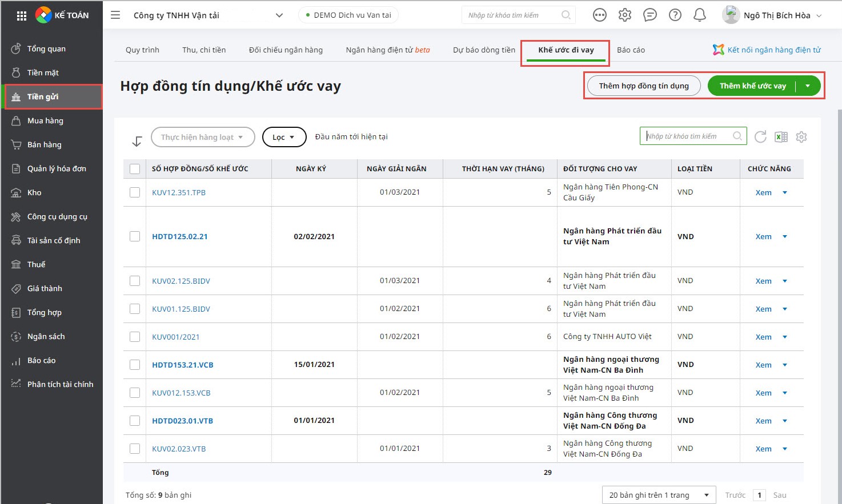
Task: Toggle the hamburger sidebar menu icon
Action: tap(115, 15)
